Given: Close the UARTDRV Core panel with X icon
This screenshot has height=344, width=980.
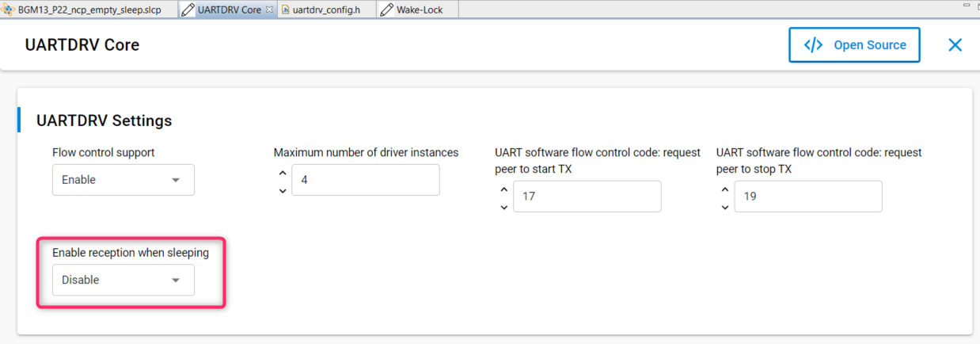Looking at the screenshot, I should [955, 45].
